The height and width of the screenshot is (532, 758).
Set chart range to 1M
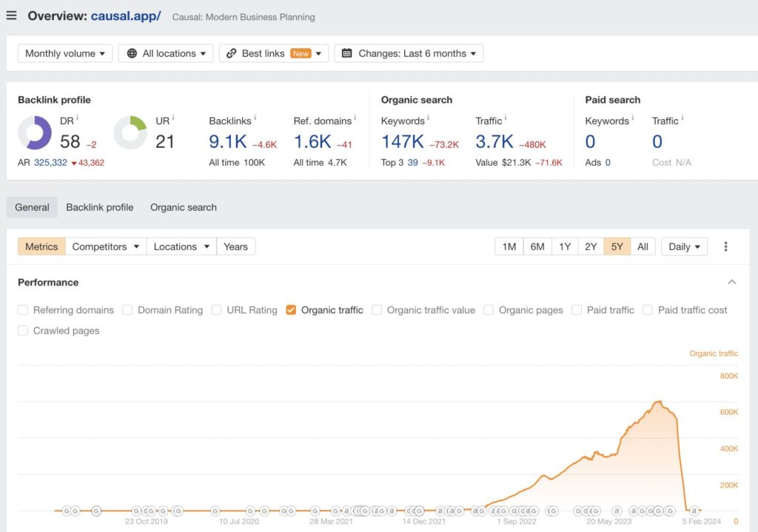pyautogui.click(x=509, y=246)
